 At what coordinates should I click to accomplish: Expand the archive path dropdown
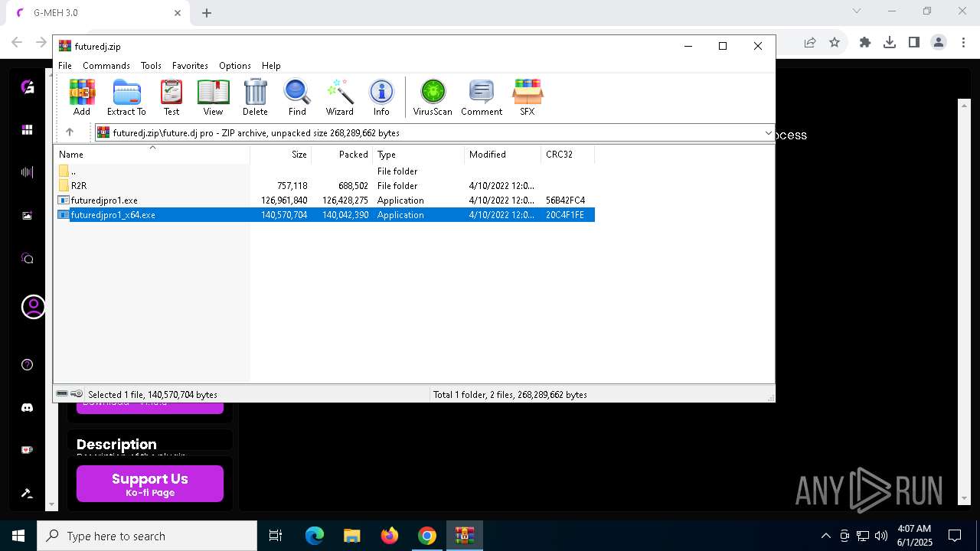click(x=768, y=133)
